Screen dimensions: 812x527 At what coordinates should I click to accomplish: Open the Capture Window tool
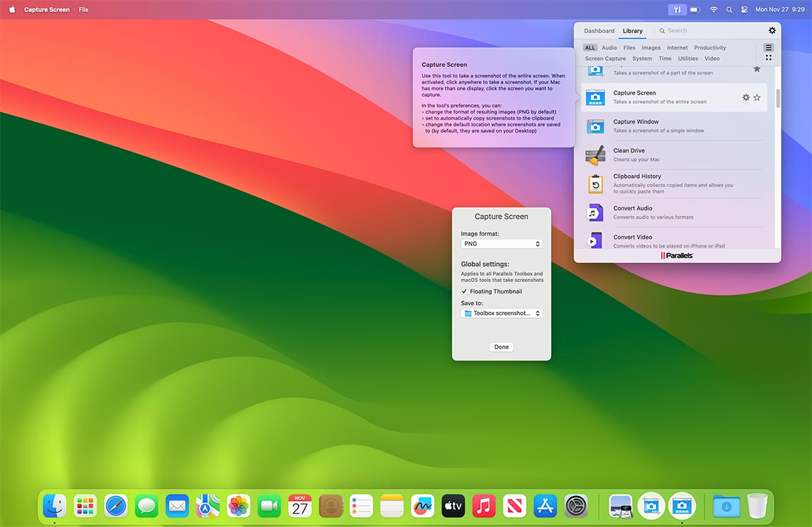point(635,126)
